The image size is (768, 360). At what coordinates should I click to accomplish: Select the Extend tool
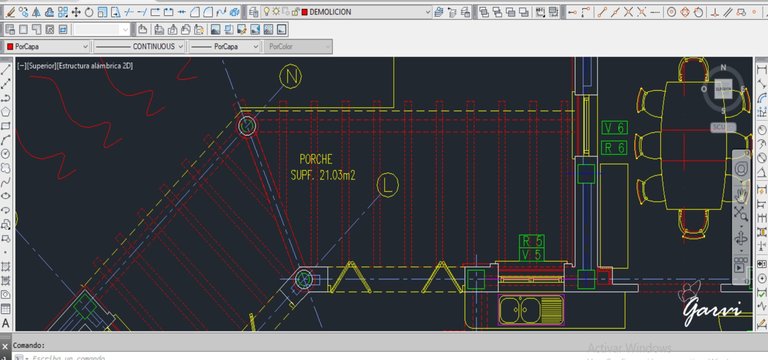[142, 12]
